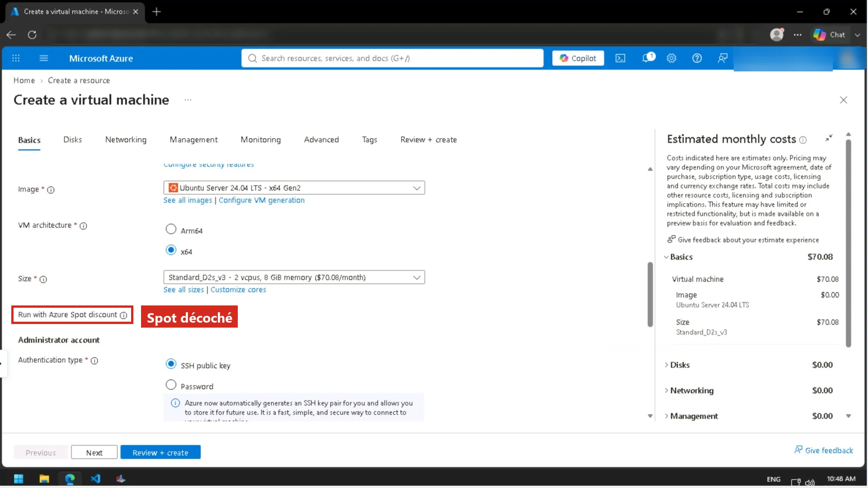Close the Create a virtual machine blade
868x488 pixels.
(844, 100)
